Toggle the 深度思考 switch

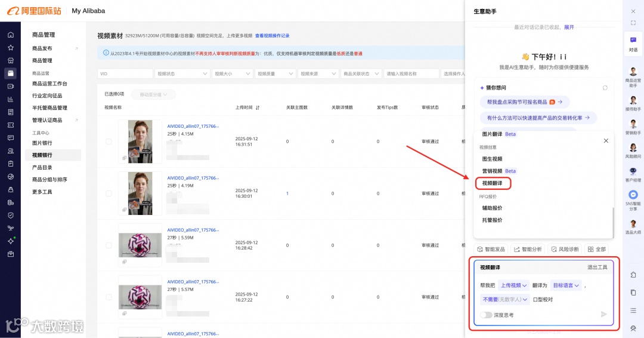pos(486,315)
